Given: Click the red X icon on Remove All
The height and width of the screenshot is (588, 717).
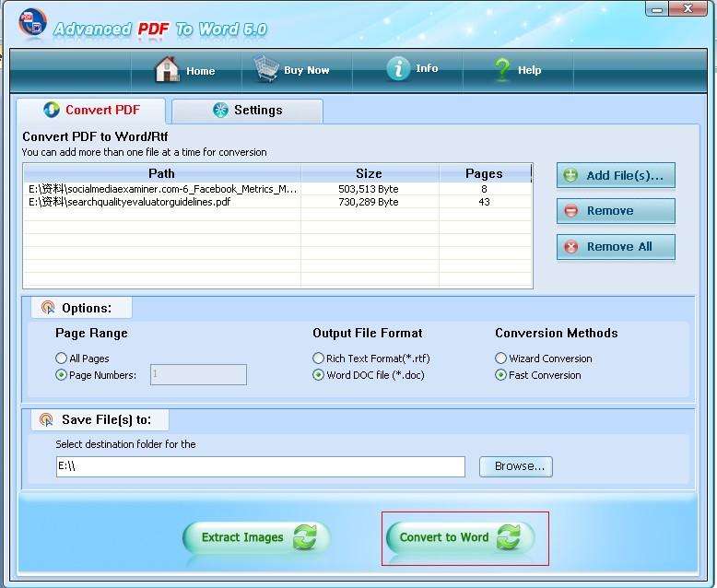Looking at the screenshot, I should pyautogui.click(x=571, y=247).
